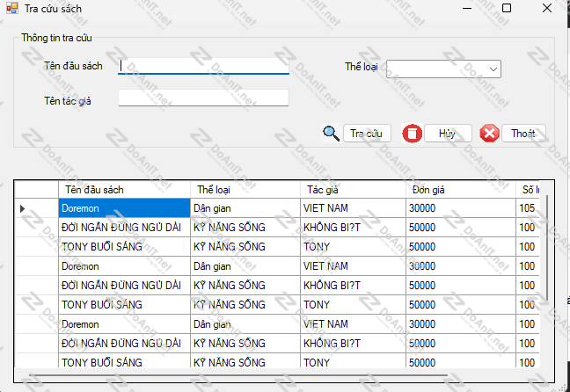Image resolution: width=570 pixels, height=392 pixels.
Task: Sort by Tên đầu sách column header
Action: pos(123,189)
